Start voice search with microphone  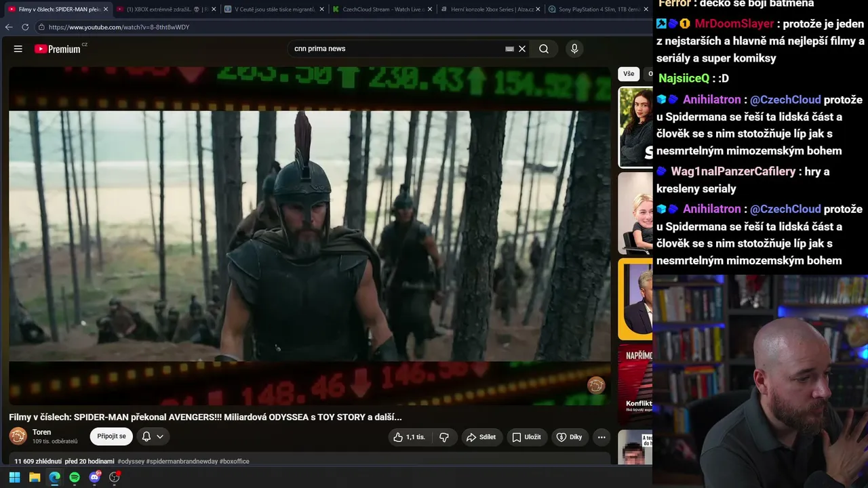[x=574, y=49]
